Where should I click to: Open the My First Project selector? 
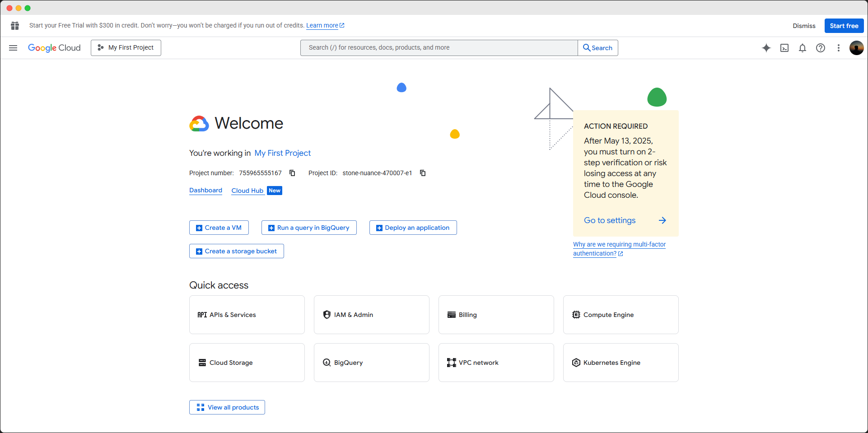[x=126, y=48]
